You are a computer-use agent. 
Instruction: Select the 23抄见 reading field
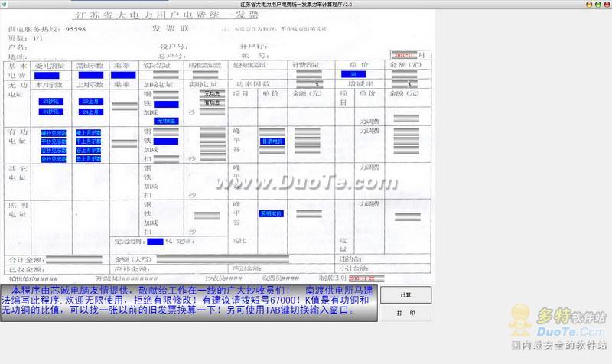pyautogui.click(x=50, y=102)
